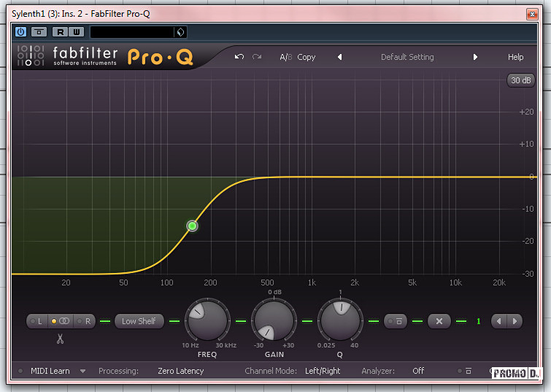The width and height of the screenshot is (551, 392).
Task: Go to previous preset arrow
Action: click(x=339, y=57)
